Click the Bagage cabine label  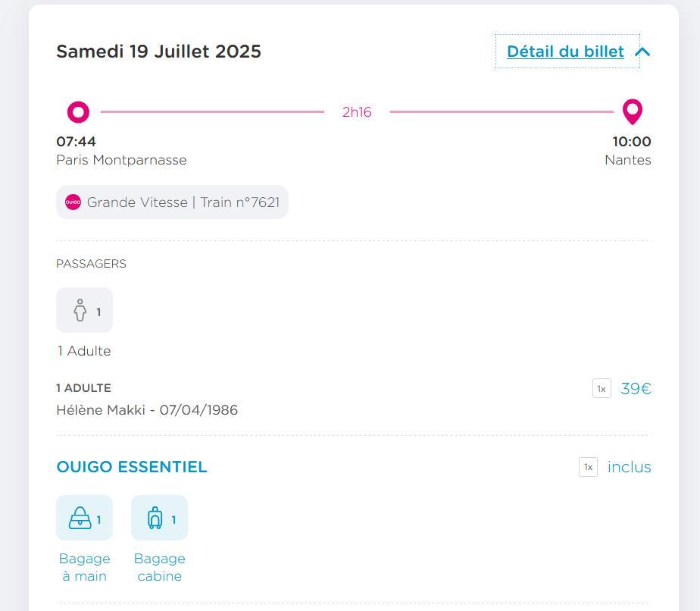pos(159,567)
